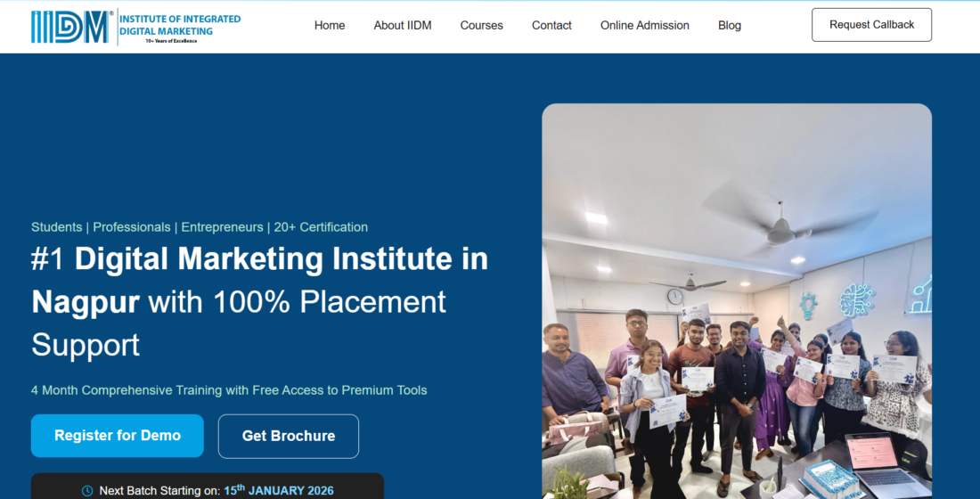
Task: Open the Contact page
Action: [x=551, y=26]
